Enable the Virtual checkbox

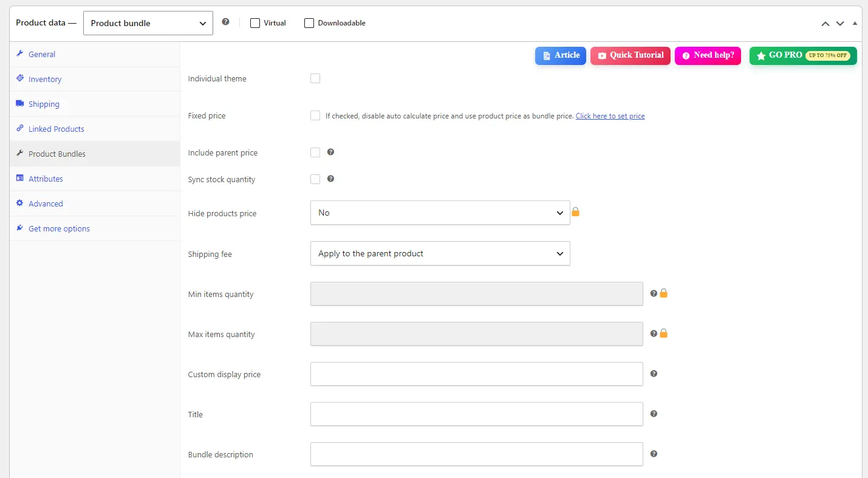tap(255, 23)
